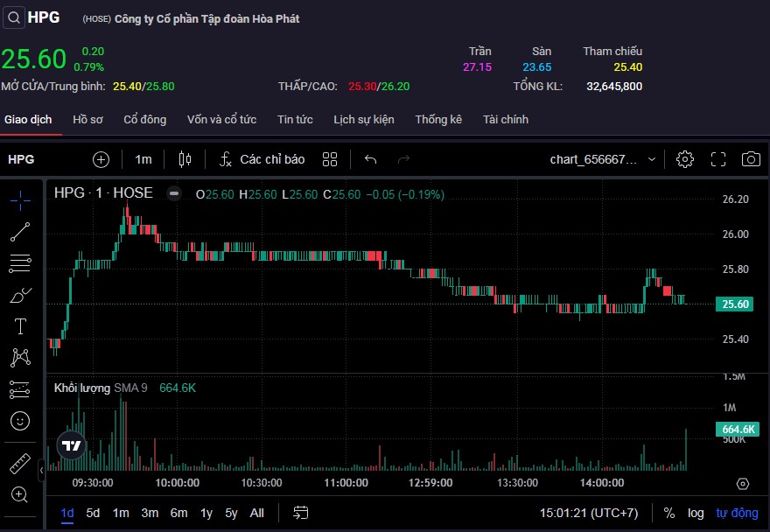Open the go-to-date calendar tool
The image size is (770, 532).
[300, 513]
